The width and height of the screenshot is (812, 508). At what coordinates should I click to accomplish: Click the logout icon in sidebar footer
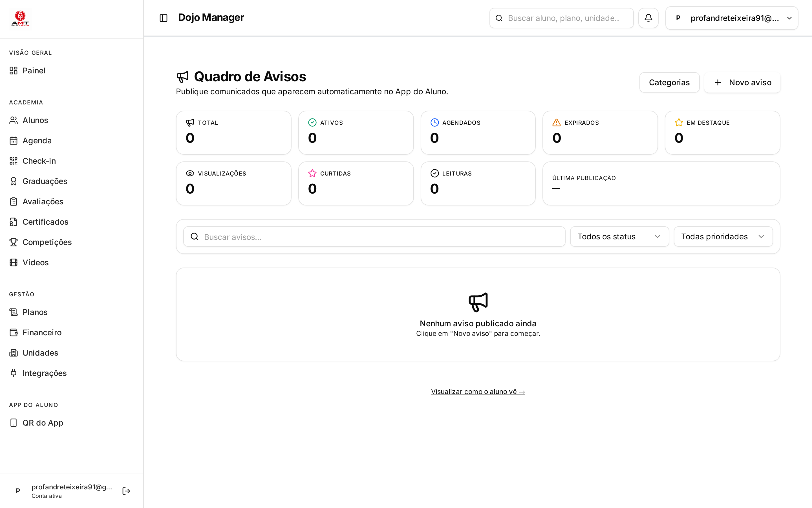(126, 491)
